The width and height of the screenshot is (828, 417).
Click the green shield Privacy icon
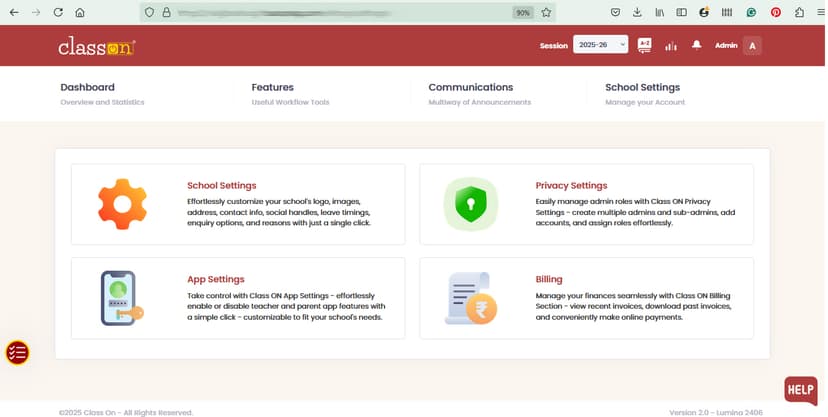click(471, 204)
